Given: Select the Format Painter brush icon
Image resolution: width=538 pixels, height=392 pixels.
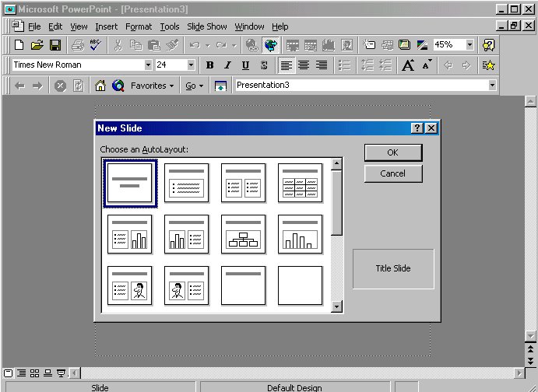Looking at the screenshot, I should 172,45.
